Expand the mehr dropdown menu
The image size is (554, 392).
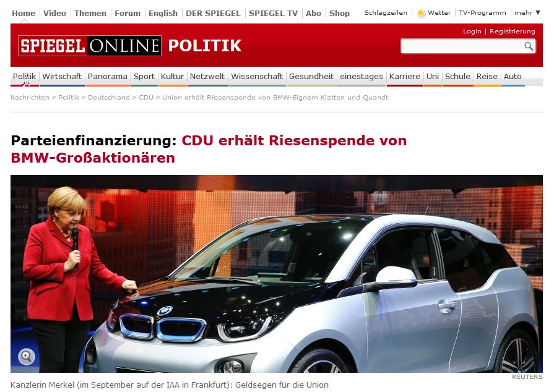527,13
